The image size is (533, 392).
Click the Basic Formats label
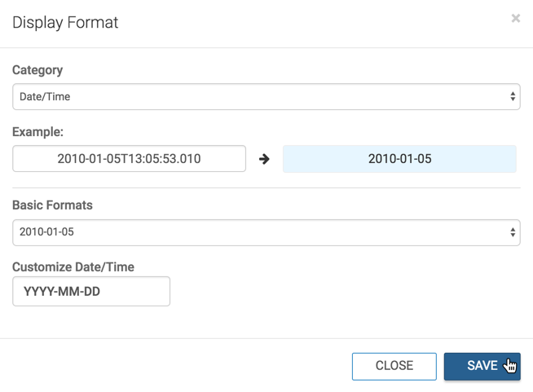click(x=52, y=205)
